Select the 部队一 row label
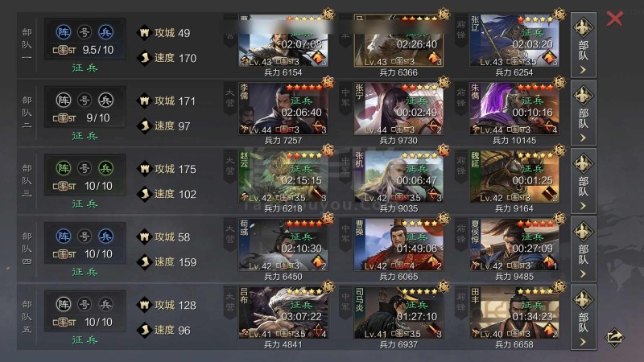The height and width of the screenshot is (362, 644). pos(27,45)
